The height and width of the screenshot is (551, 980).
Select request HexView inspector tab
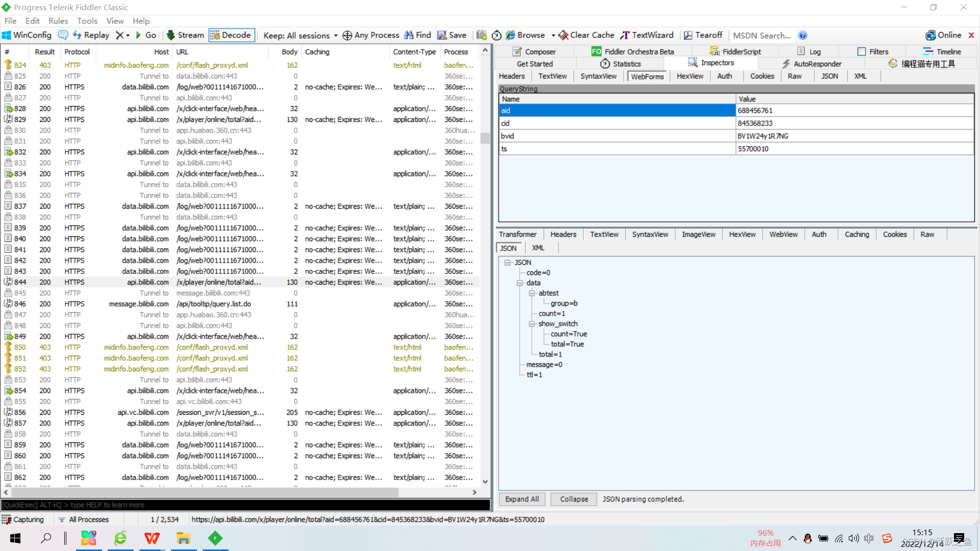[690, 76]
